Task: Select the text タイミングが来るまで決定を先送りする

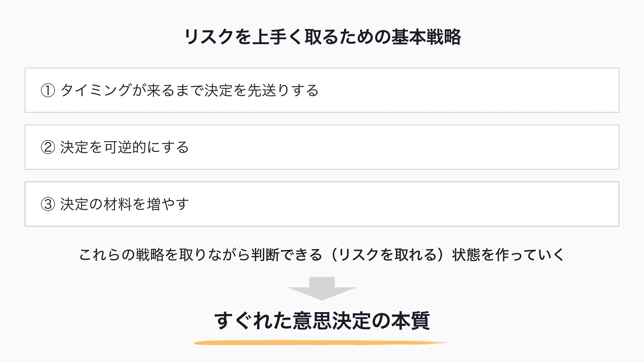Action: pos(190,90)
